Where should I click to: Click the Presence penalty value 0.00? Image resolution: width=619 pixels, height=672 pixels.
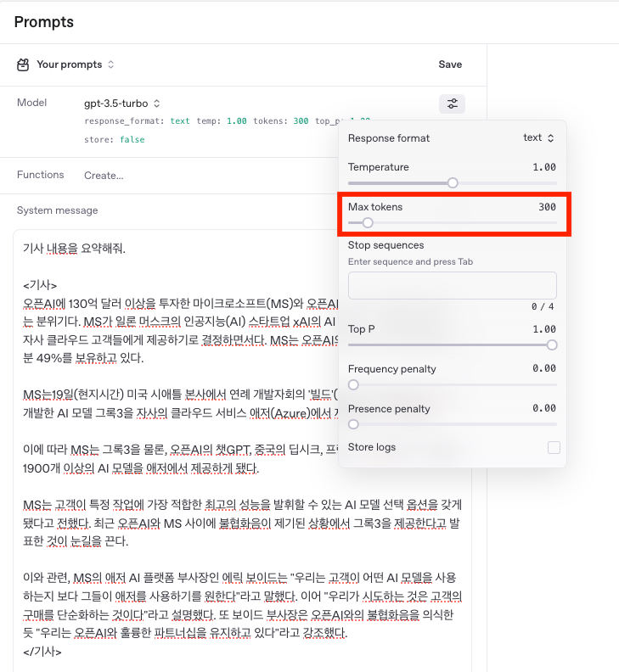[x=544, y=408]
